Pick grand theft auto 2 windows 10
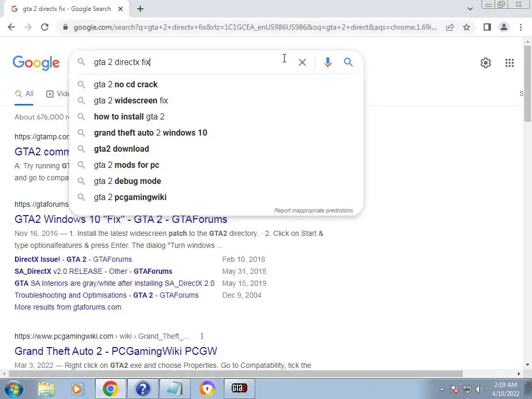 [x=216, y=132]
